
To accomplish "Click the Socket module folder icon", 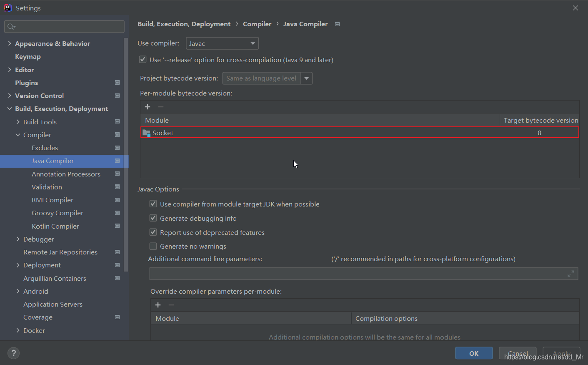I will [146, 133].
